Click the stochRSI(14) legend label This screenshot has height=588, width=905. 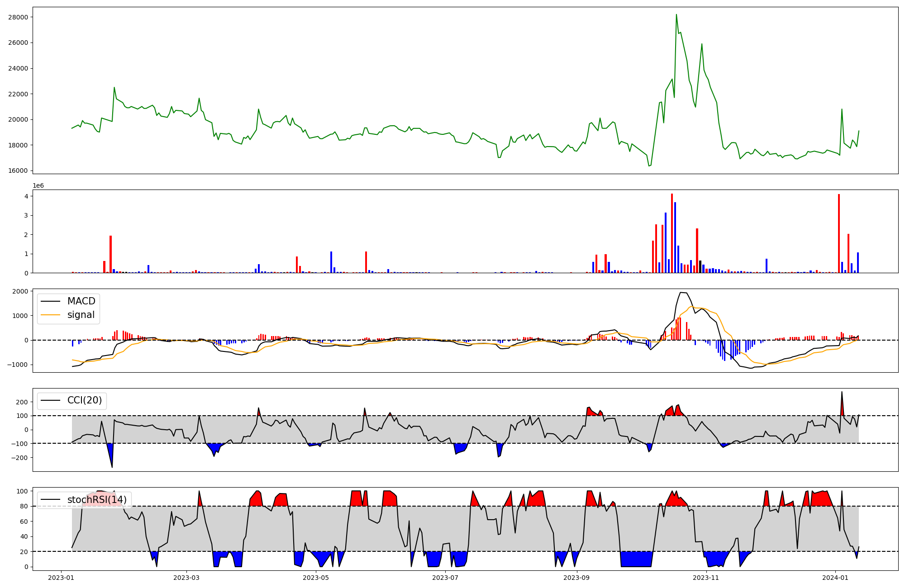[97, 500]
